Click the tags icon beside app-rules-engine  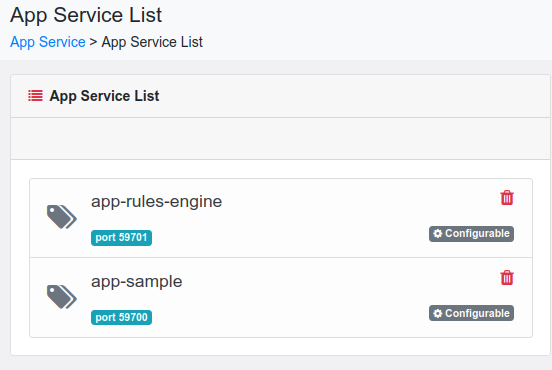pyautogui.click(x=62, y=217)
